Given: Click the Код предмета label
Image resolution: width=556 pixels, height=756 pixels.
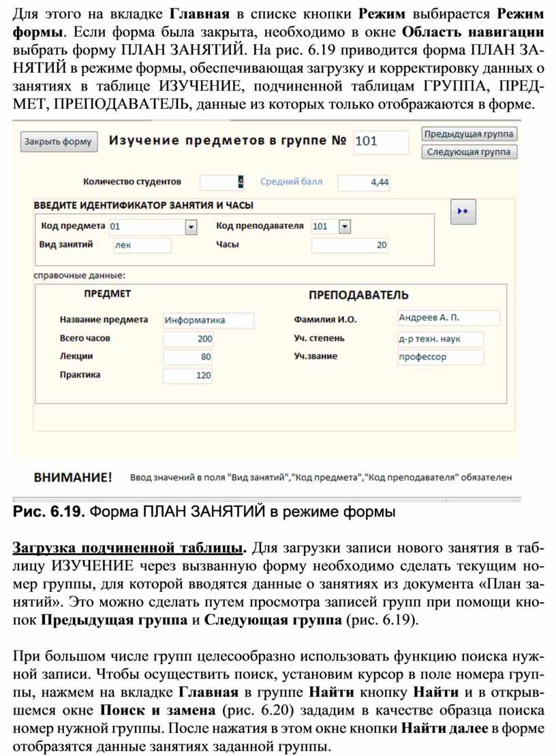Looking at the screenshot, I should [x=73, y=226].
